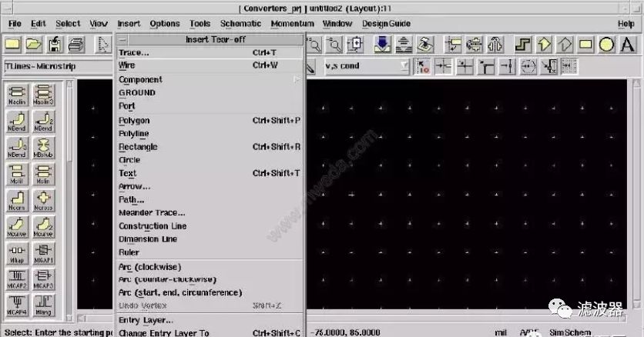The height and width of the screenshot is (337, 644).
Task: Select the path/trace tool toolbar icon
Action: tap(523, 45)
